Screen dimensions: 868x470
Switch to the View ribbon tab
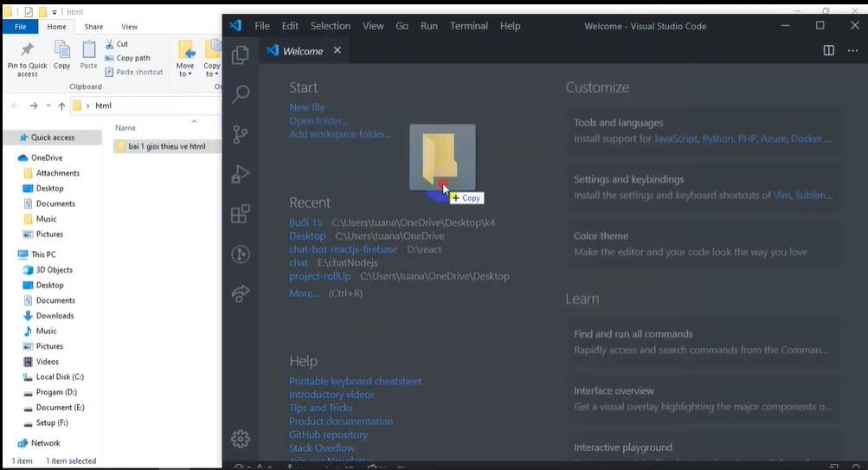click(x=130, y=27)
